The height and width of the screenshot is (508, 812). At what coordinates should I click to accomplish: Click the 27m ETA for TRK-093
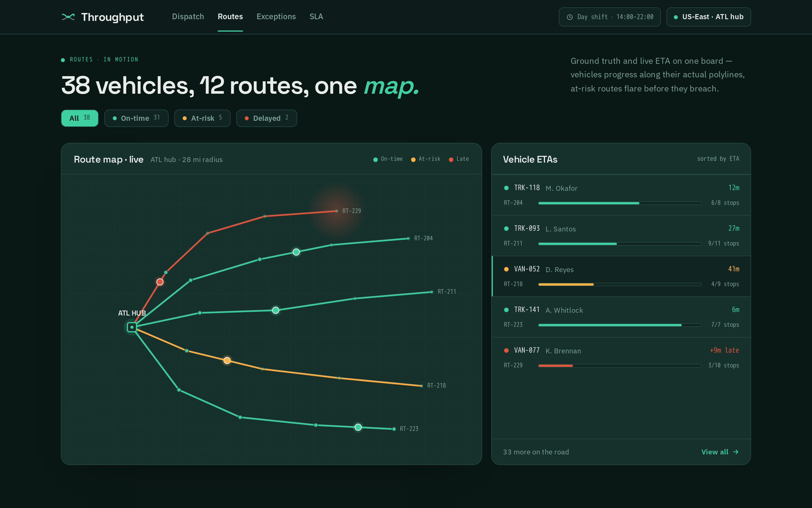[x=734, y=228]
